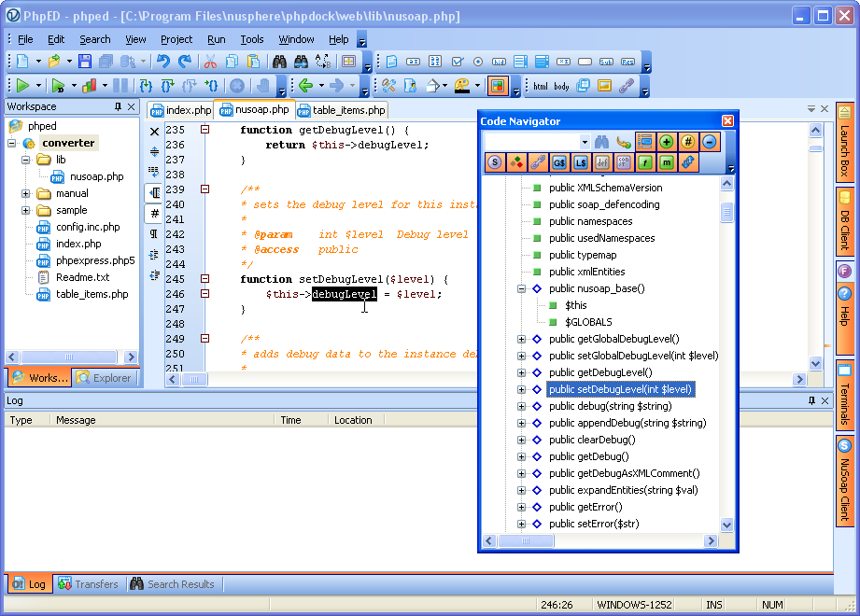The width and height of the screenshot is (860, 616).
Task: Switch to the index.php editor tab
Action: (x=180, y=110)
